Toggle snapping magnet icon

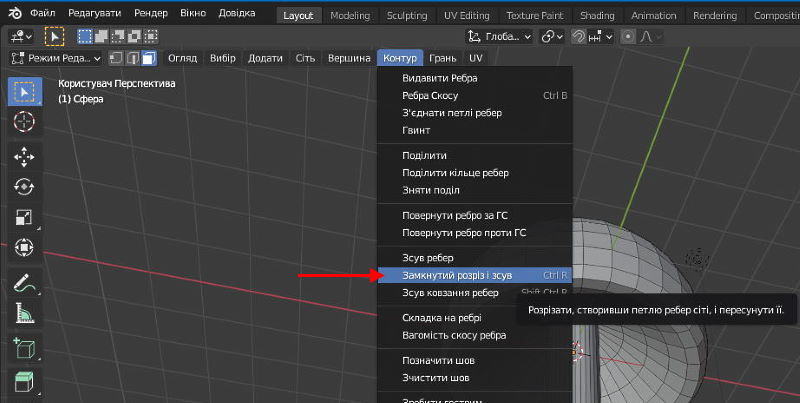[x=579, y=37]
